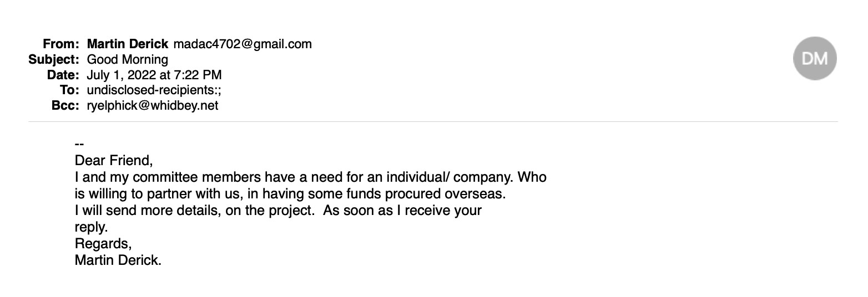
Task: Click the double-dash line above the greeting
Action: [x=79, y=145]
